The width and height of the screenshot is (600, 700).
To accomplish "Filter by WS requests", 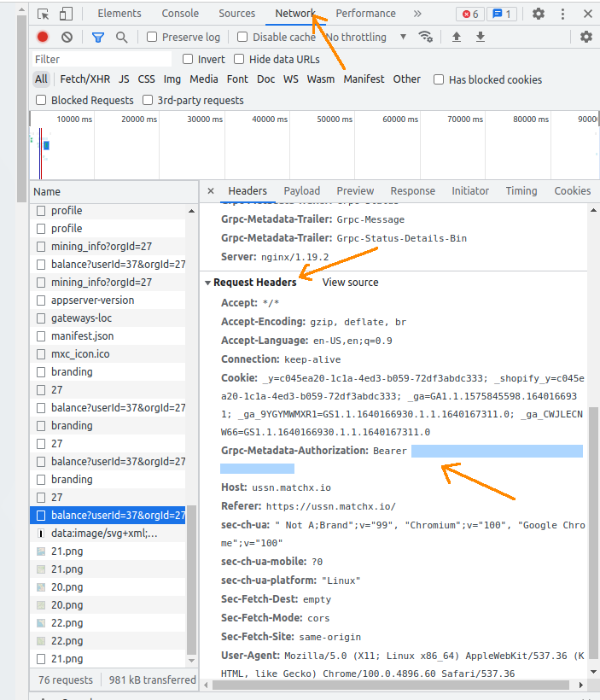I will [291, 79].
